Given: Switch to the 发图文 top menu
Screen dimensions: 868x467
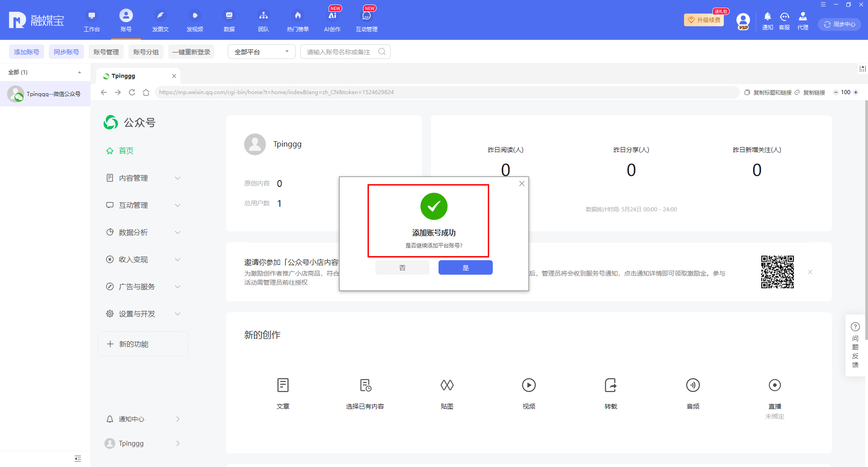Looking at the screenshot, I should pos(160,21).
